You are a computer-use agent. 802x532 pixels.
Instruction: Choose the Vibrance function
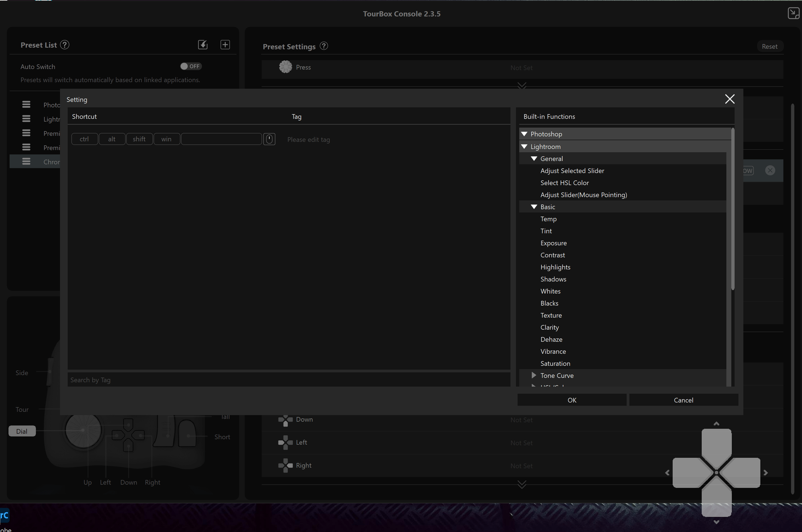coord(553,351)
